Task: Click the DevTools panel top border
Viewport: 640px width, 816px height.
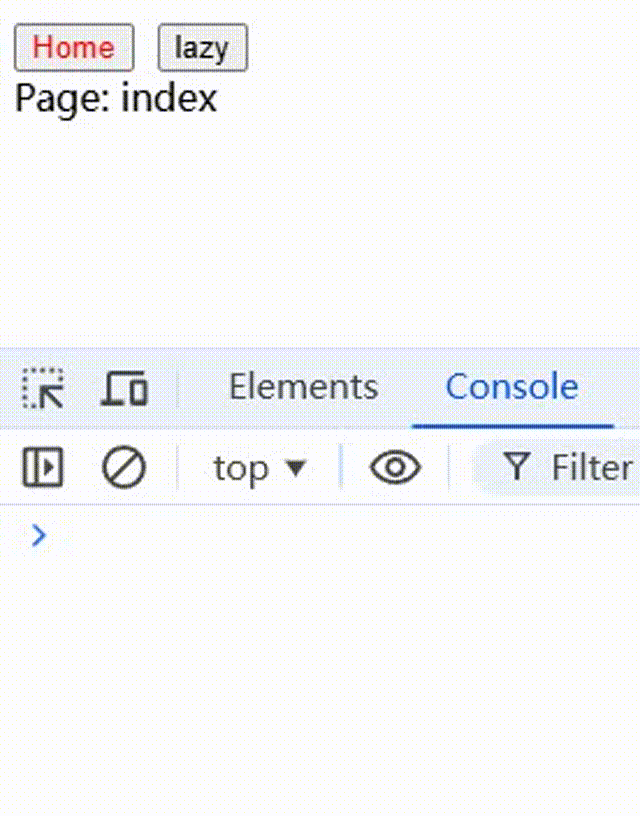Action: (x=320, y=349)
